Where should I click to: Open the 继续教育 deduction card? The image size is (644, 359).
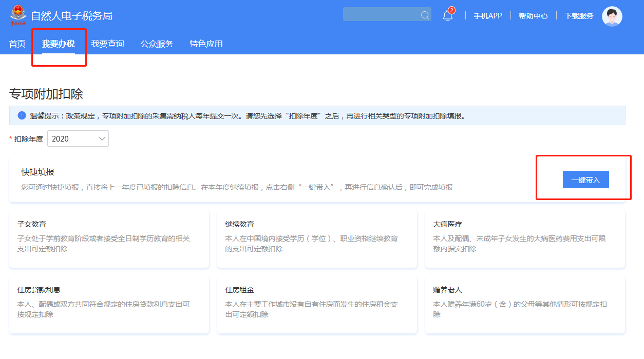coord(317,238)
